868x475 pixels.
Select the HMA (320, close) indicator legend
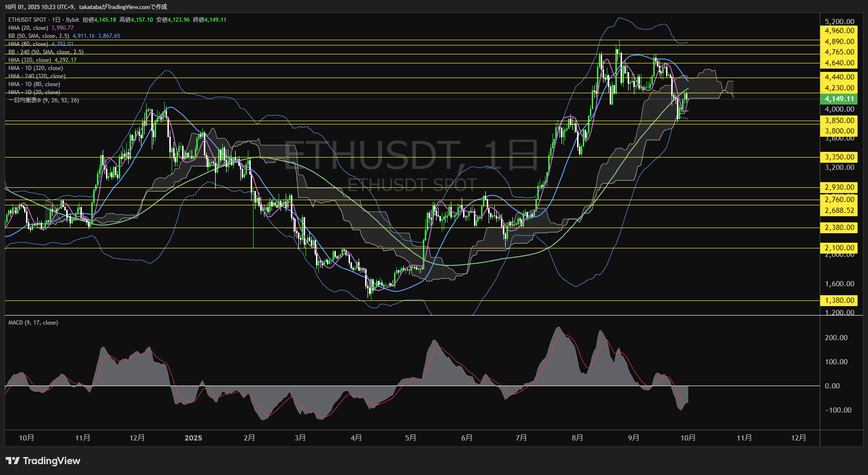30,60
